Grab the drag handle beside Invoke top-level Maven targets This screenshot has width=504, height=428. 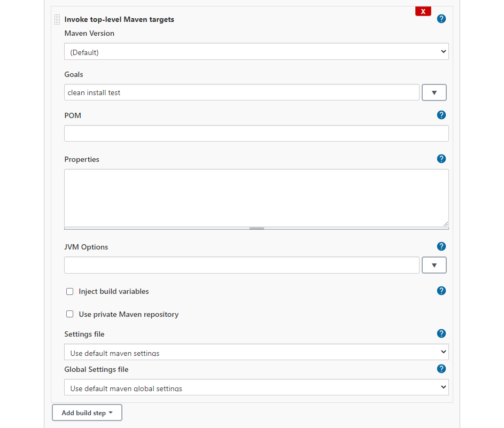pos(57,19)
